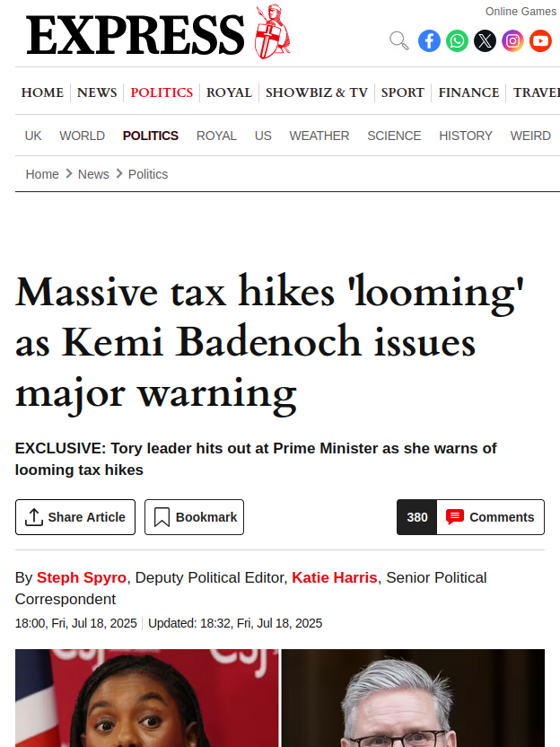Open the WhatsApp icon in header
Viewport: 560px width, 747px height.
(x=458, y=40)
